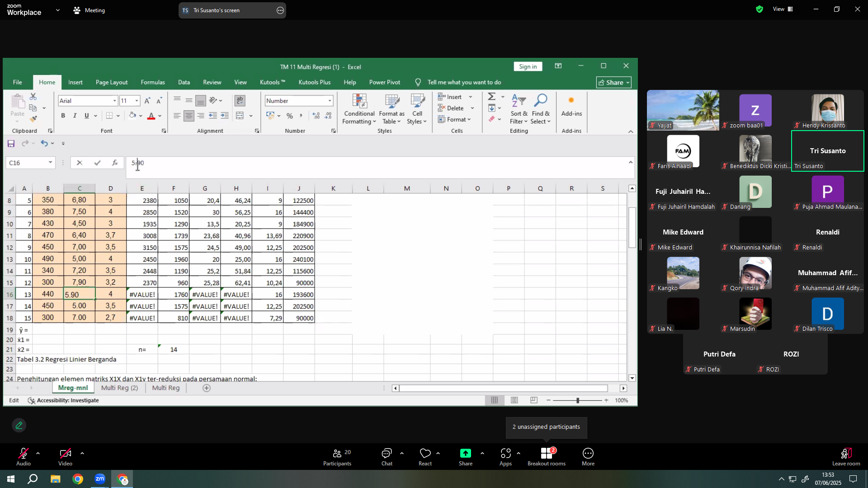Click the Excel Share button

point(614,83)
